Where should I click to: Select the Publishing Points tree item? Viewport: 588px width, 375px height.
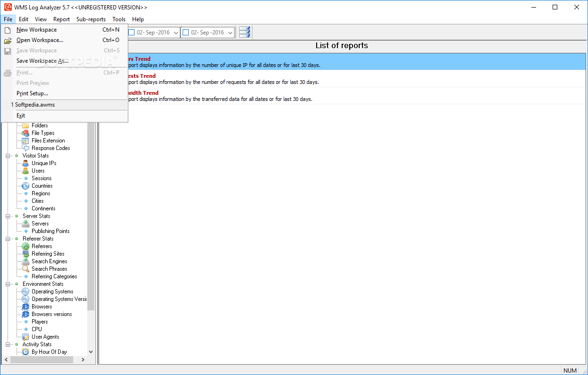50,231
